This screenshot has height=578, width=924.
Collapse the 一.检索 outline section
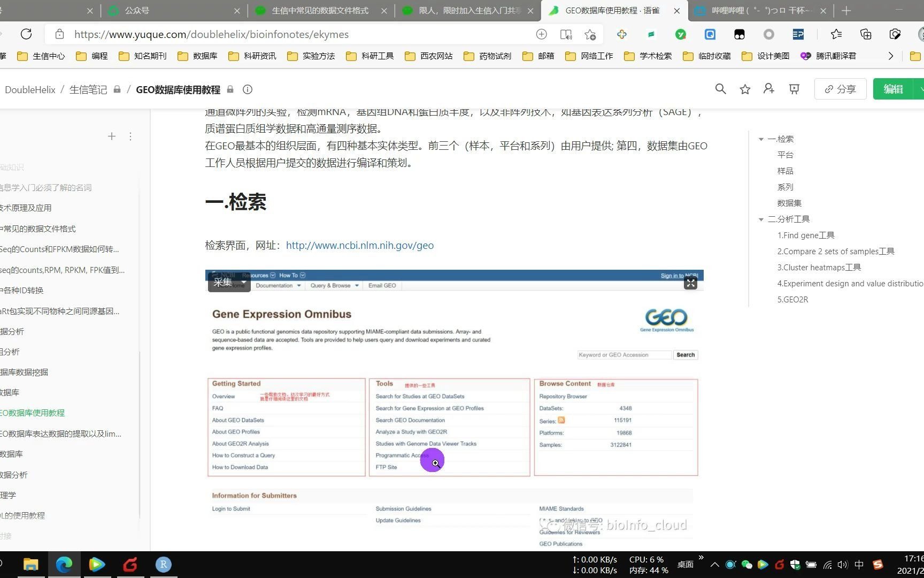pyautogui.click(x=761, y=139)
